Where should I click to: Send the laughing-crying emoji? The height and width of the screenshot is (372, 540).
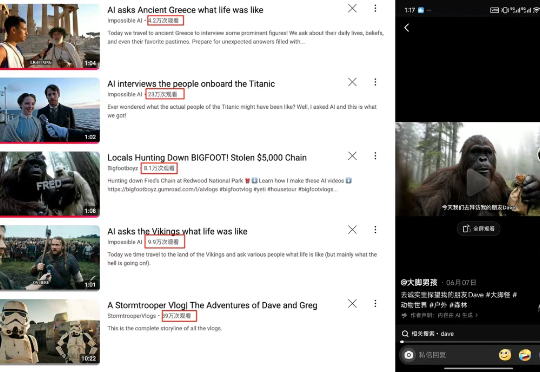coord(525,355)
